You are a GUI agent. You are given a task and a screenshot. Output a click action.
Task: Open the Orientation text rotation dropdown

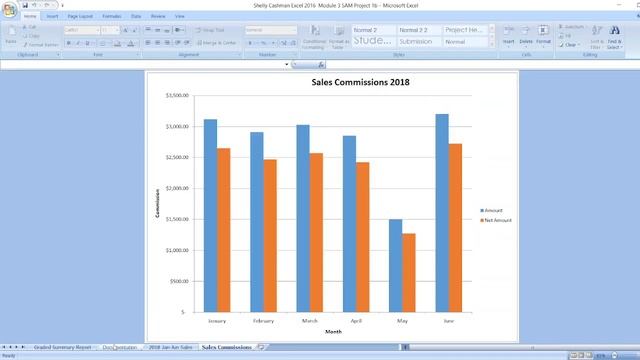point(179,30)
